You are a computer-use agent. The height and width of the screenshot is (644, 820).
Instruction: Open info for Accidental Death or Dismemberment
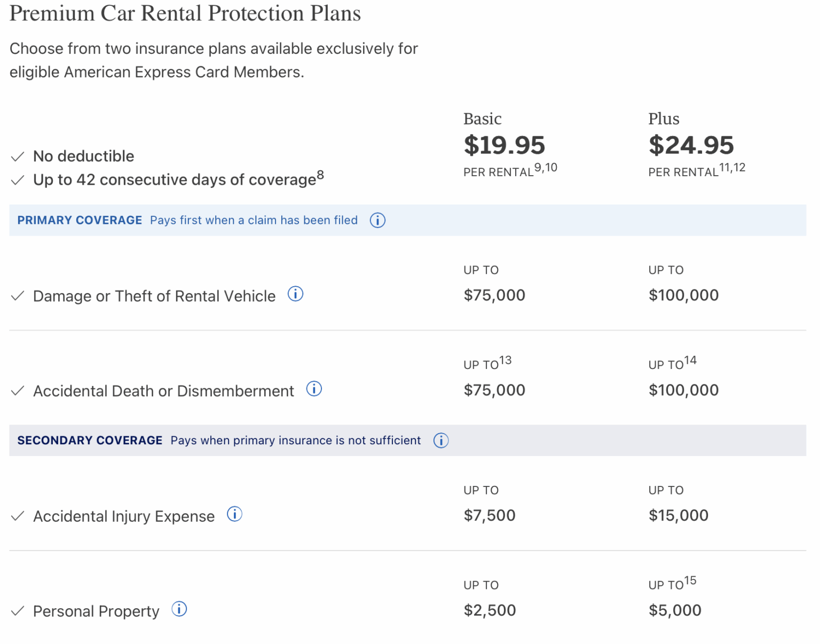click(314, 389)
